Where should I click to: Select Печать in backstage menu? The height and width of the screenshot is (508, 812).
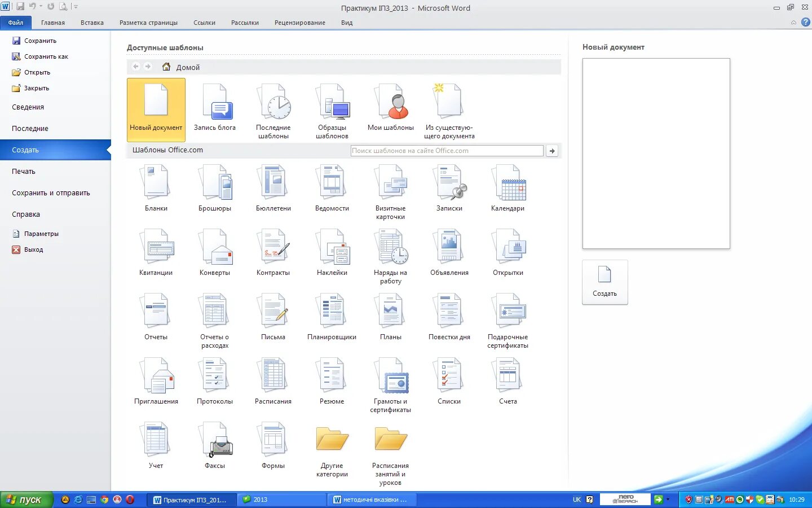(x=24, y=172)
